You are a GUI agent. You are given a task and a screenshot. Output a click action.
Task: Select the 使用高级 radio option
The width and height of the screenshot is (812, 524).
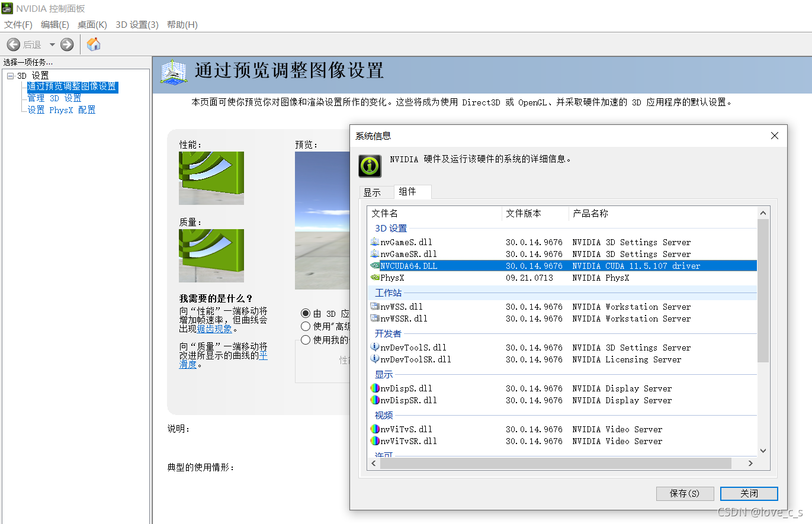(306, 326)
